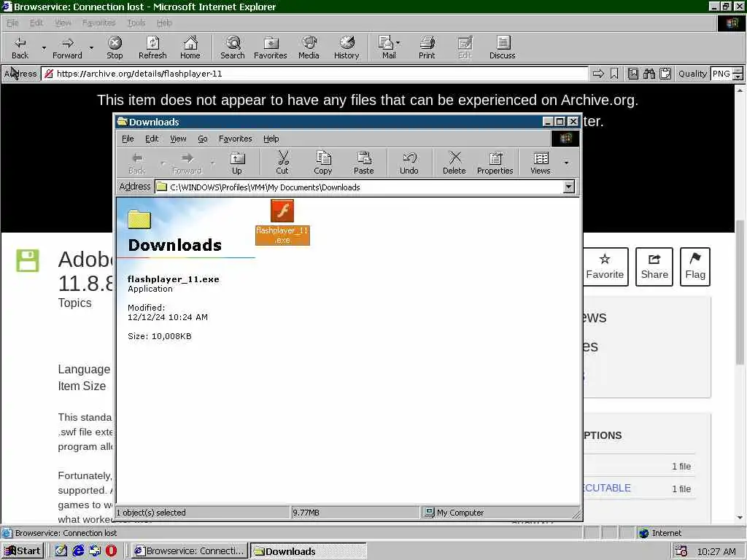Open the Favorites menu in Downloads window
The width and height of the screenshot is (747, 560).
point(236,139)
